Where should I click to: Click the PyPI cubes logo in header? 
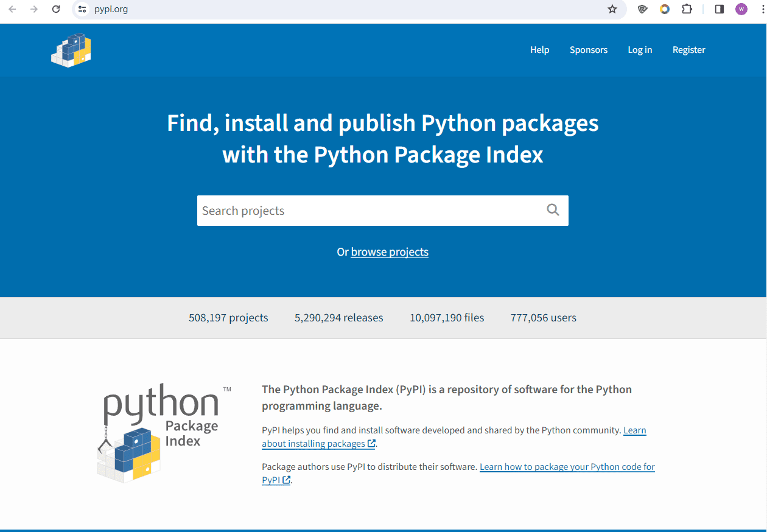[x=71, y=50]
